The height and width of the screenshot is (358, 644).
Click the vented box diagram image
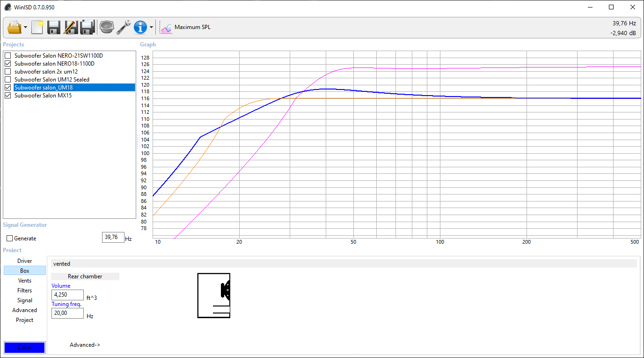214,296
